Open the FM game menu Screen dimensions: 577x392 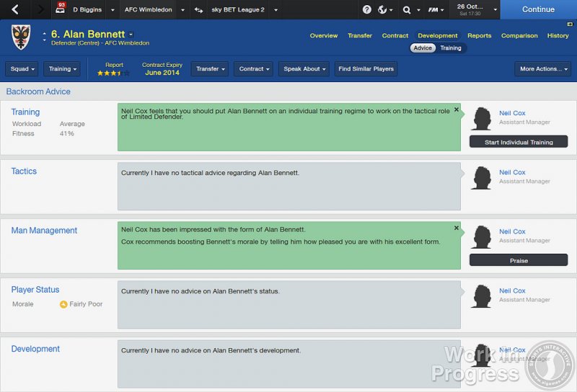click(433, 9)
